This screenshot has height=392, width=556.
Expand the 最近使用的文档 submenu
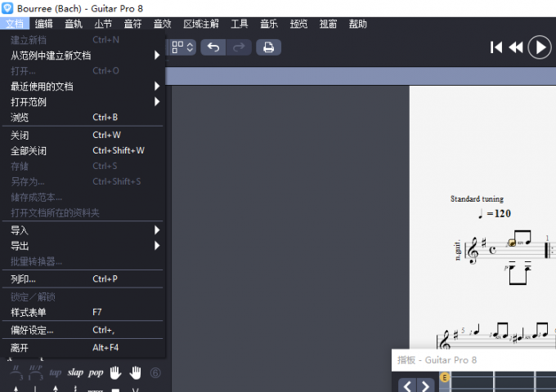82,87
